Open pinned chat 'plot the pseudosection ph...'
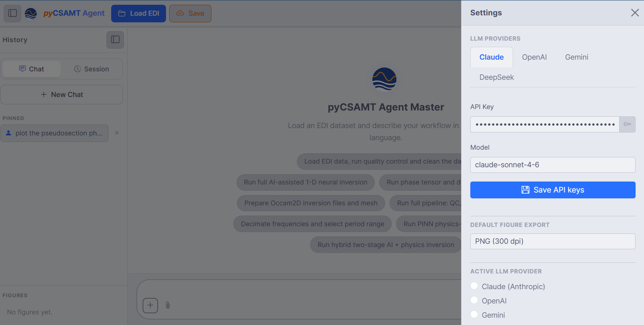 pyautogui.click(x=54, y=133)
